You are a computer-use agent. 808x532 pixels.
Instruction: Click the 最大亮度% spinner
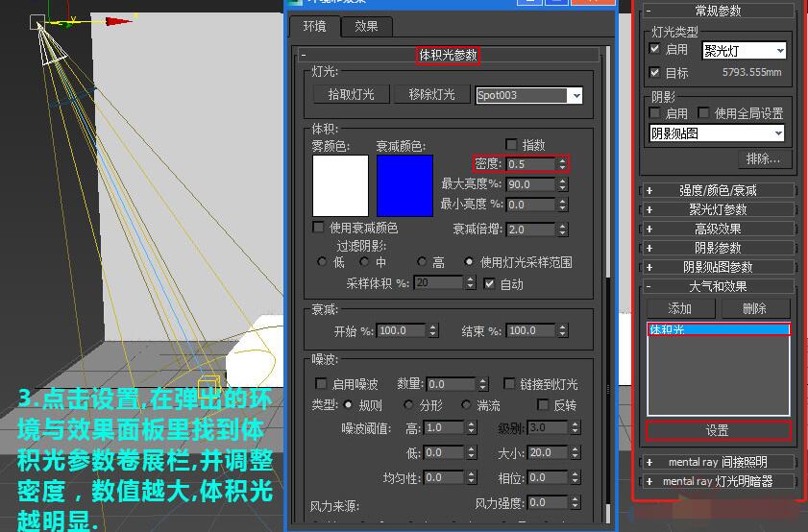tap(563, 184)
